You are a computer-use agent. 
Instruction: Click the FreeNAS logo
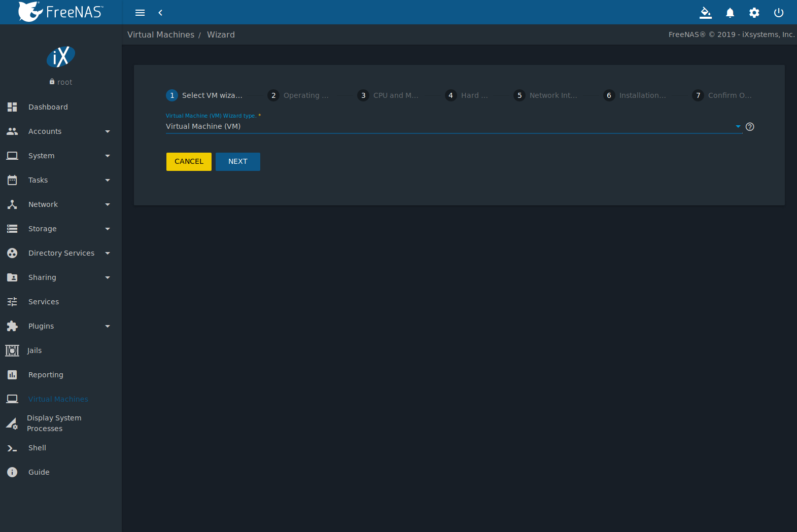click(61, 12)
